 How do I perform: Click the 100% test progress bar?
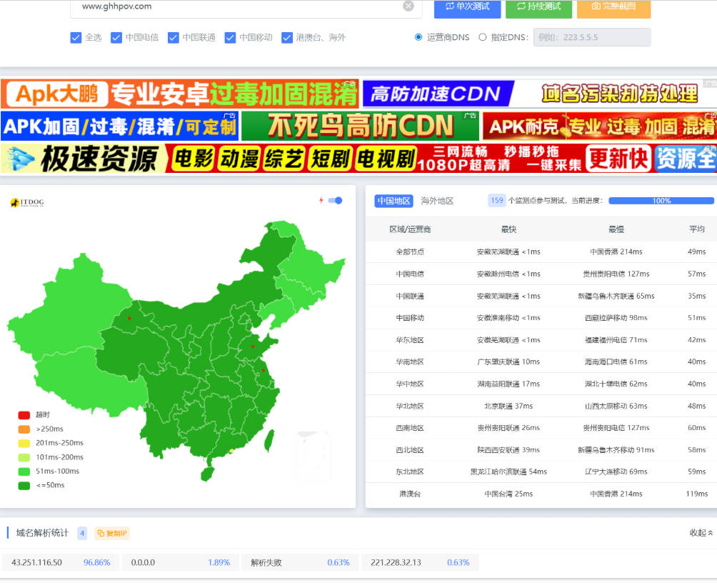pos(661,201)
